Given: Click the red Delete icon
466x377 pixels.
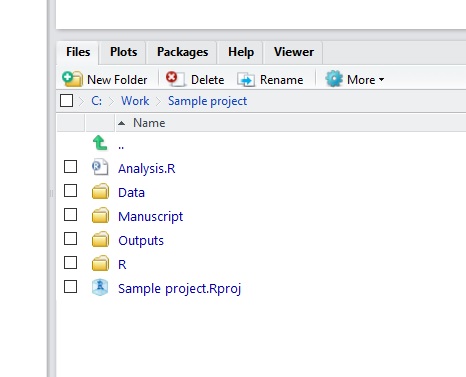Looking at the screenshot, I should [x=175, y=79].
